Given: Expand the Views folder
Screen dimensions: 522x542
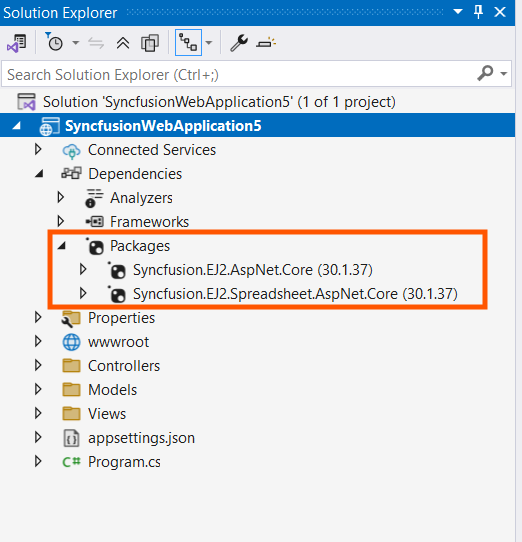Looking at the screenshot, I should point(38,413).
